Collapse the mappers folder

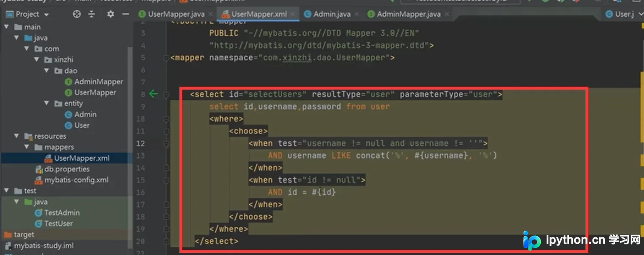(27, 147)
